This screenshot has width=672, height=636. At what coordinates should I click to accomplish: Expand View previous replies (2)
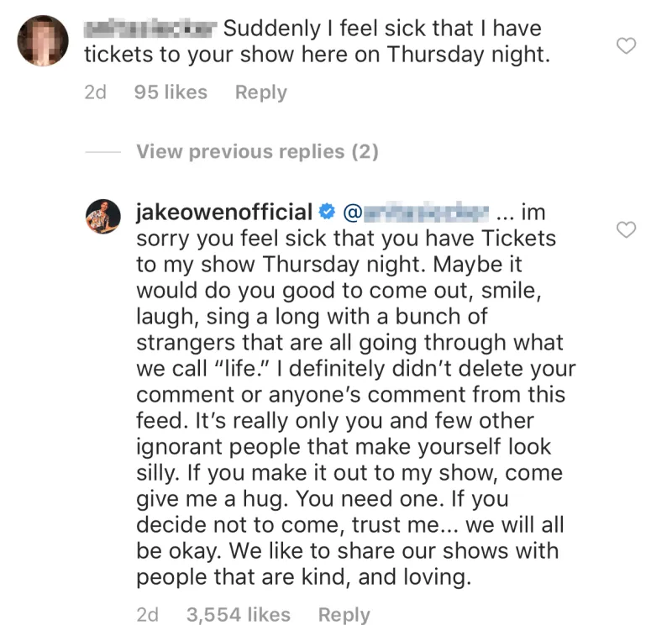257,151
